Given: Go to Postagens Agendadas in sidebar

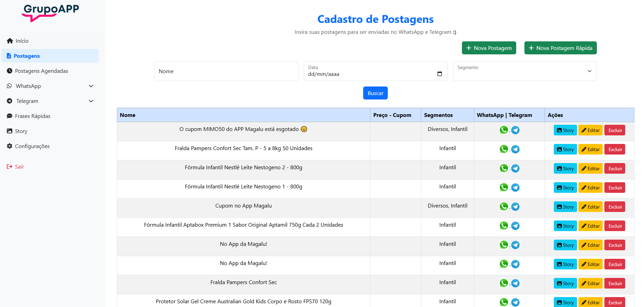Looking at the screenshot, I should click(x=41, y=71).
